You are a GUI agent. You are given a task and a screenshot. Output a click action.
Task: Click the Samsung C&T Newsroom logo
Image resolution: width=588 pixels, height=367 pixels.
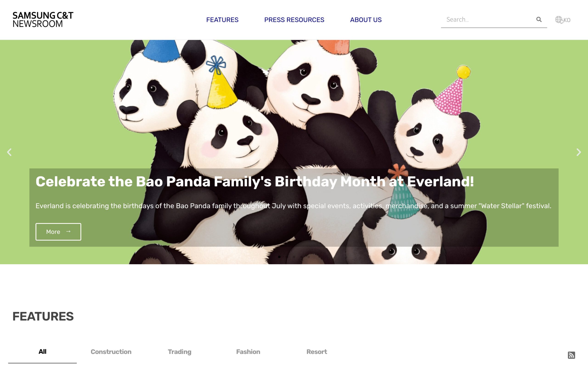pos(43,19)
